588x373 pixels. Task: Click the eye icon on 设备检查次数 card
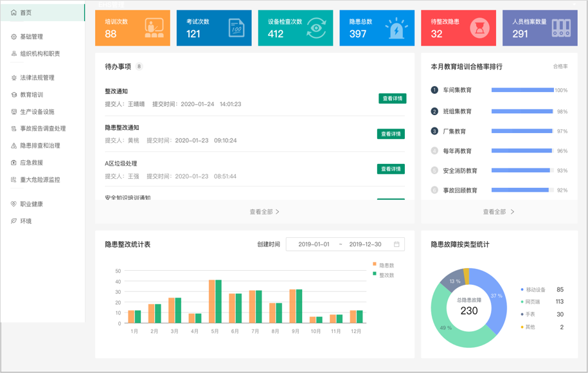316,28
